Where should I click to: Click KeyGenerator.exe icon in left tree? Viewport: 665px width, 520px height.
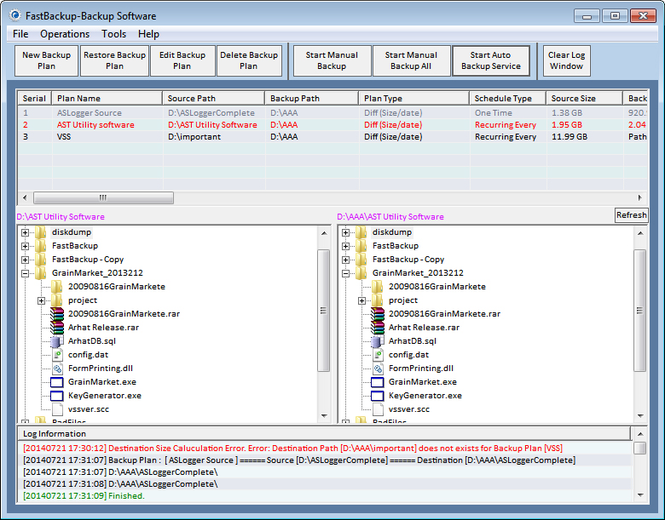tap(56, 396)
